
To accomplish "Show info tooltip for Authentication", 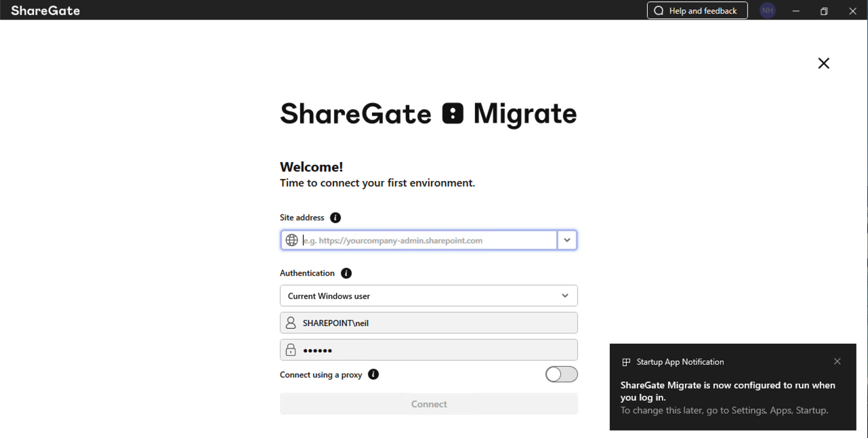I will click(x=346, y=273).
